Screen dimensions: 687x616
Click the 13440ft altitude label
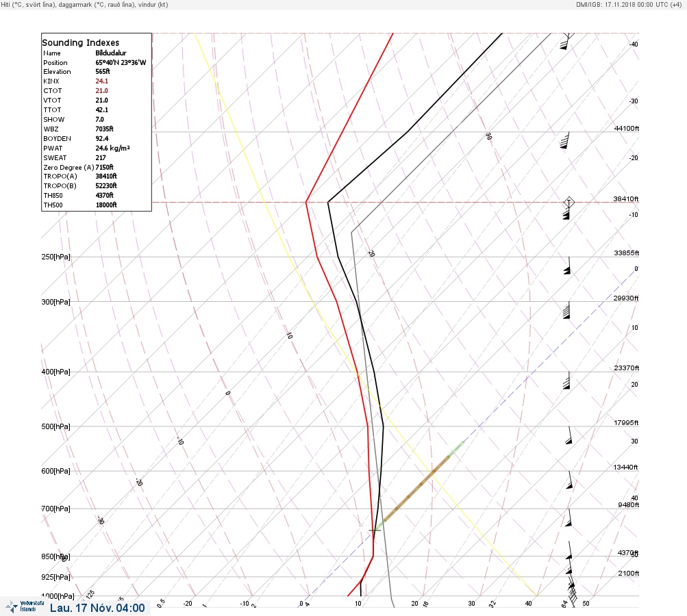[x=625, y=467]
